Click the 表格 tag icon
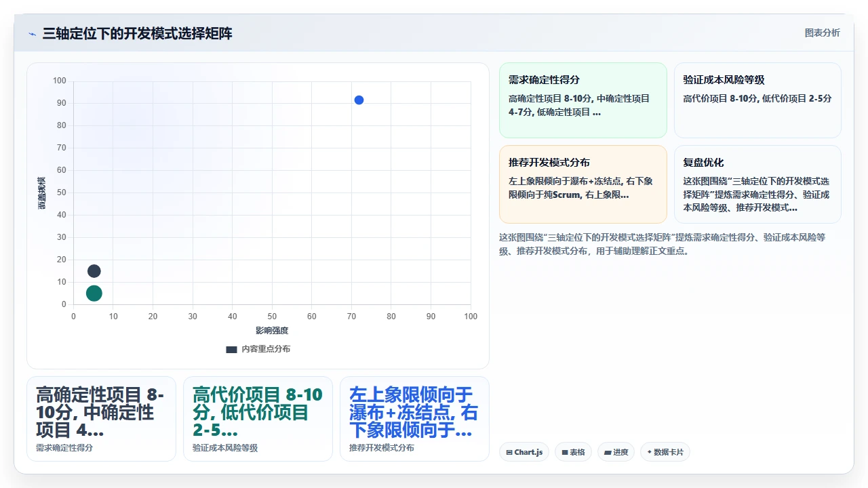Viewport: 868px width, 488px height. coord(564,452)
